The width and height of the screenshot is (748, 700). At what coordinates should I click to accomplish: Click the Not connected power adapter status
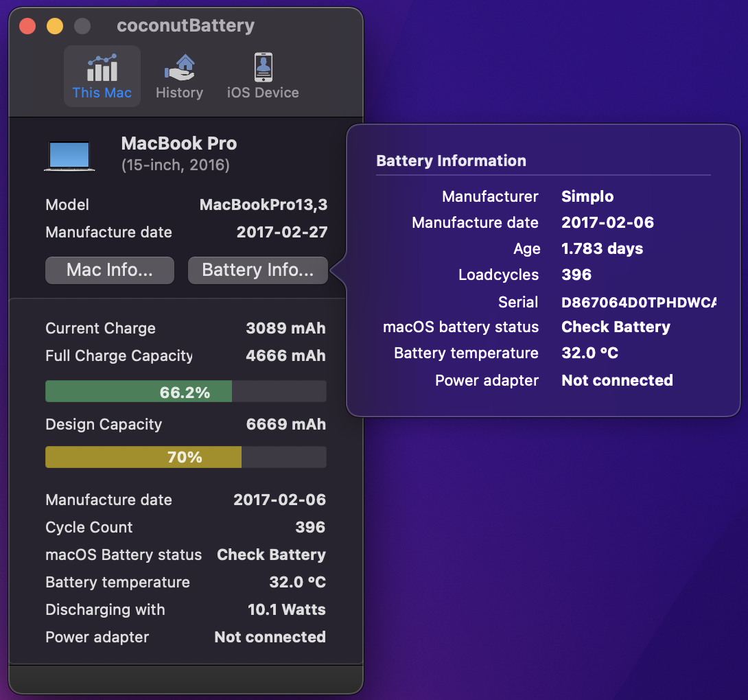coord(616,380)
